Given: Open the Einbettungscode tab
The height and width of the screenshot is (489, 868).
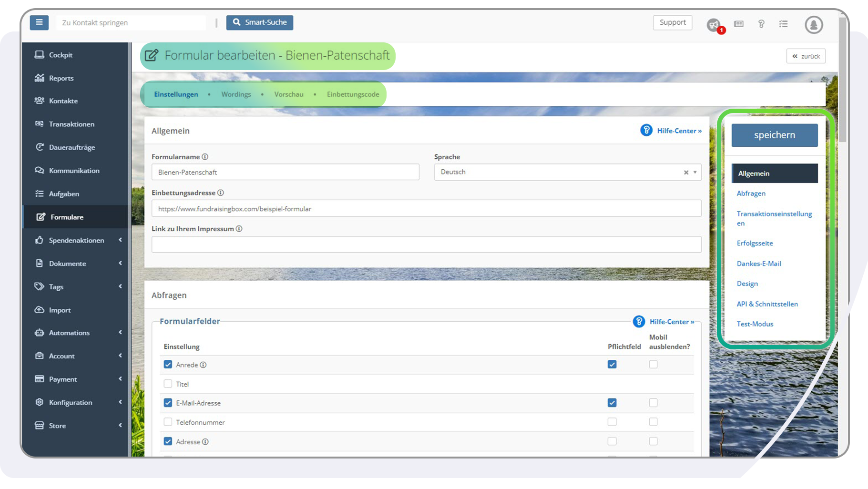Looking at the screenshot, I should 353,94.
